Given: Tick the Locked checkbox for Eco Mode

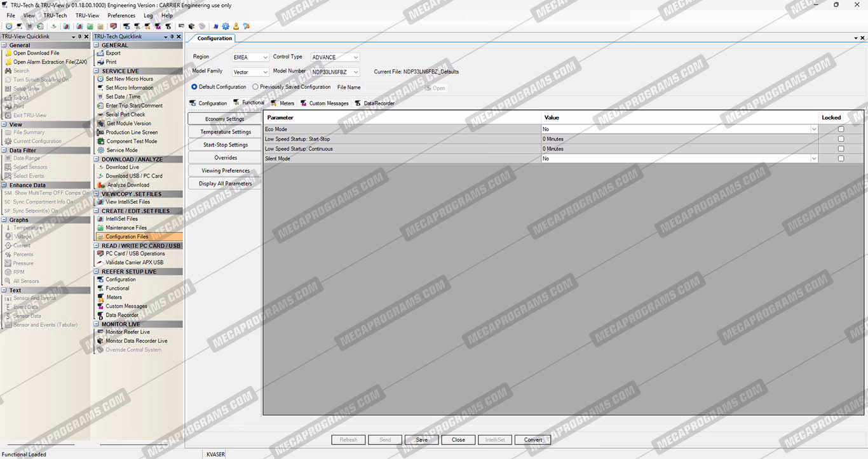Looking at the screenshot, I should click(841, 129).
